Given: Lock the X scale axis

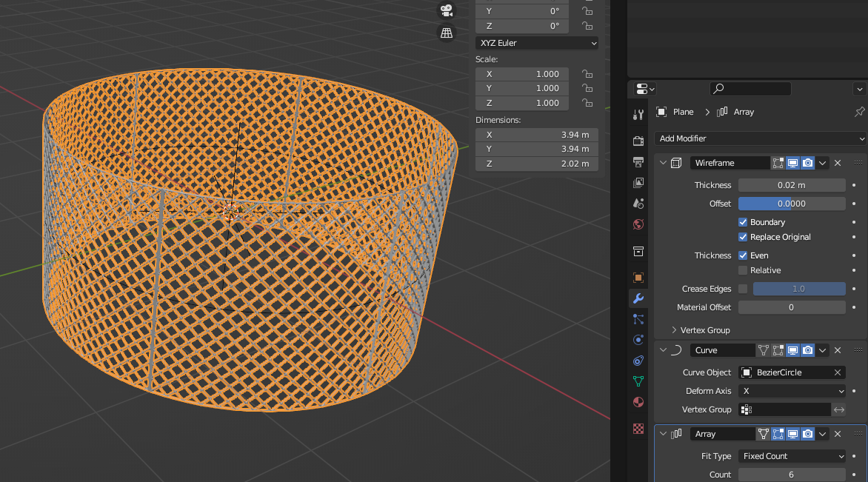Looking at the screenshot, I should click(x=587, y=74).
